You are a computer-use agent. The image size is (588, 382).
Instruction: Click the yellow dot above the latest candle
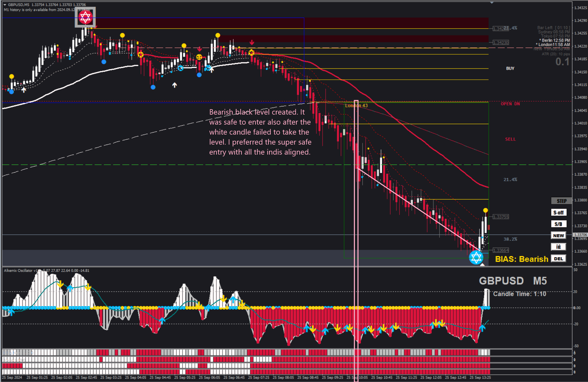(485, 210)
